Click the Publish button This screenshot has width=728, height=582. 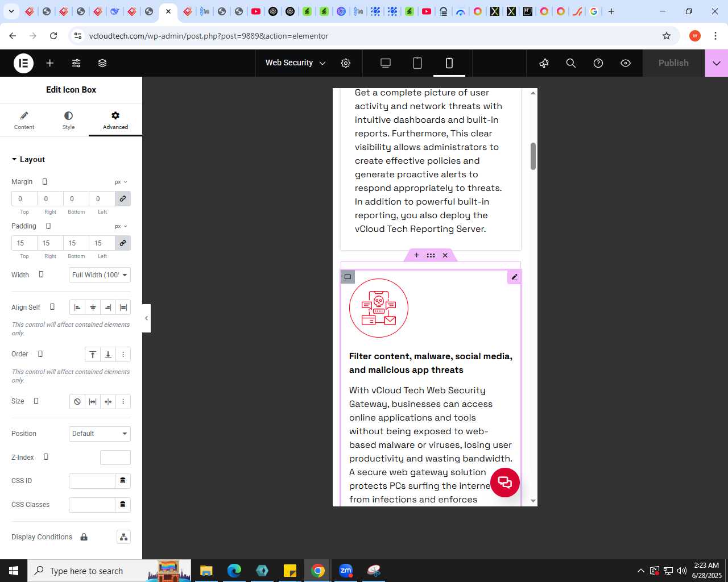pos(673,63)
